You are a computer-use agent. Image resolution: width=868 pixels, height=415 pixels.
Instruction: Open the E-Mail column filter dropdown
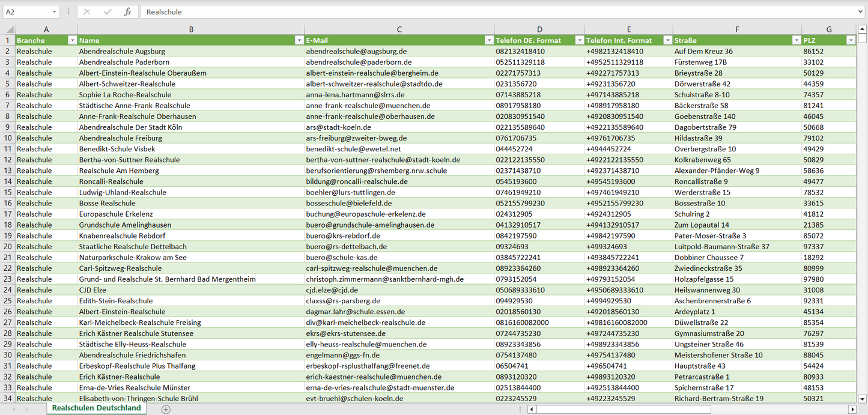coord(489,40)
